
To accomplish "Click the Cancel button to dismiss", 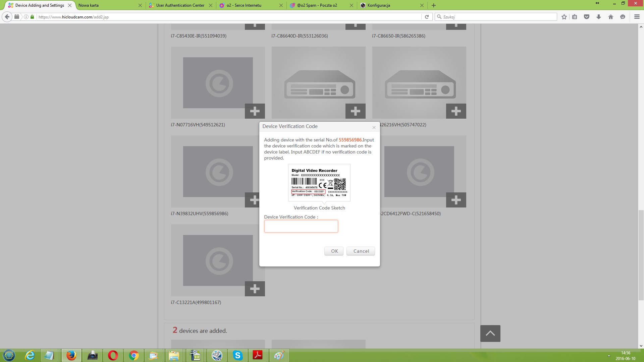I will coord(361,251).
